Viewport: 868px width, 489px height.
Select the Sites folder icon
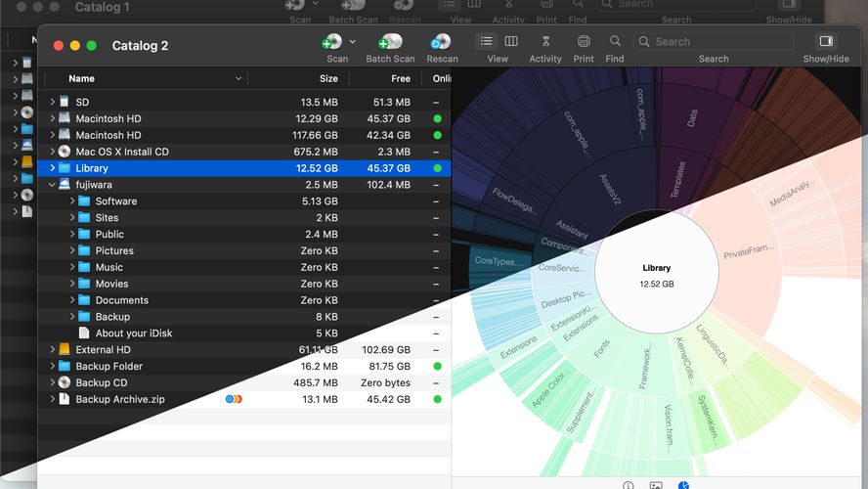[x=84, y=218]
